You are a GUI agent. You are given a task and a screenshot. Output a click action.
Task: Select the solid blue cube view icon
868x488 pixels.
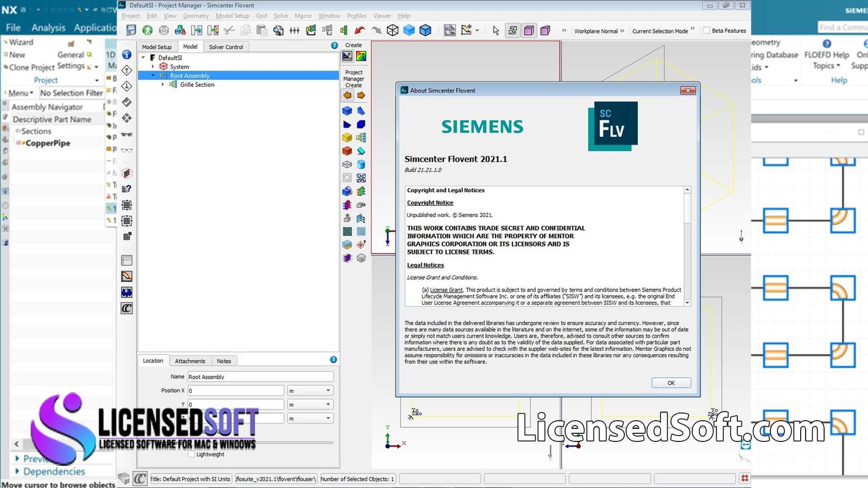coord(409,30)
